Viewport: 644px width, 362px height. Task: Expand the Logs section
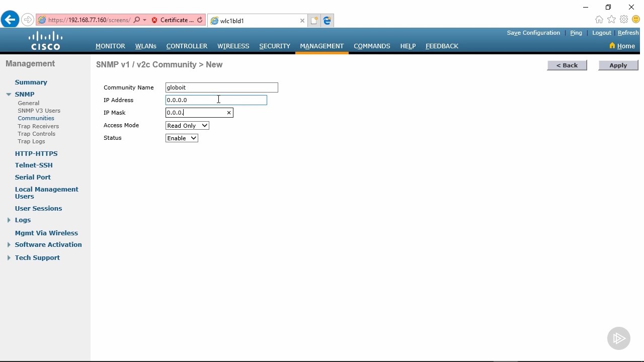coord(9,220)
